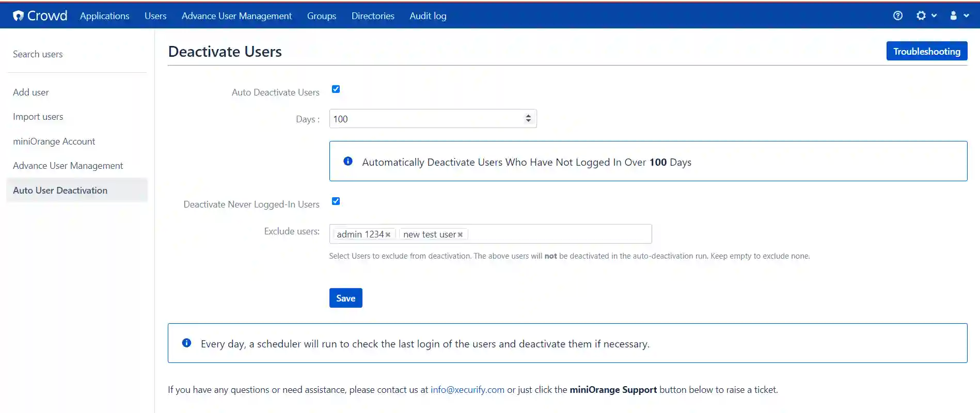
Task: Click the Days input field
Action: pyautogui.click(x=433, y=119)
